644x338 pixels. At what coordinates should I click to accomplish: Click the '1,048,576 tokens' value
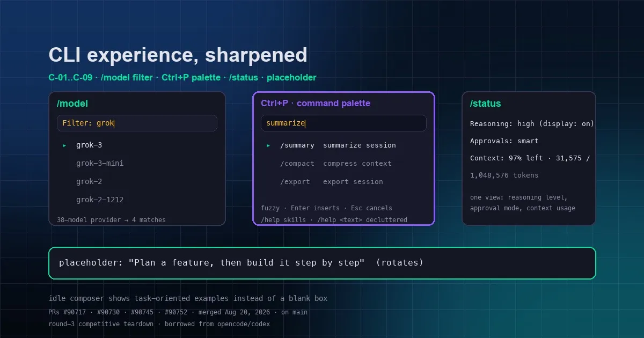(x=504, y=175)
